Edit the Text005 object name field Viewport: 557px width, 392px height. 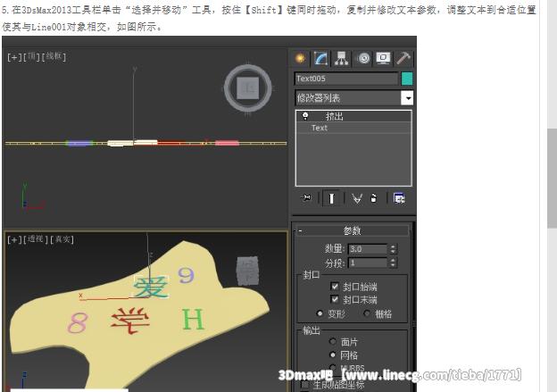point(346,79)
